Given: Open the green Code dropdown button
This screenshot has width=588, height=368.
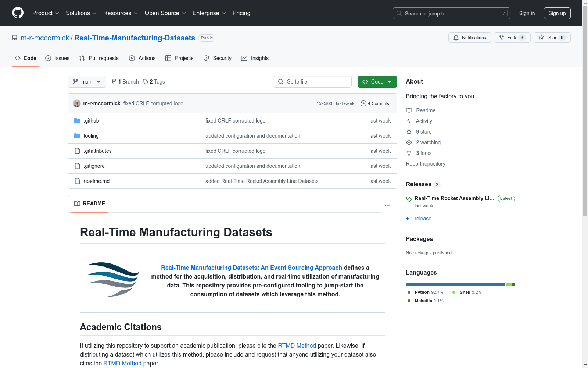Looking at the screenshot, I should (x=377, y=82).
